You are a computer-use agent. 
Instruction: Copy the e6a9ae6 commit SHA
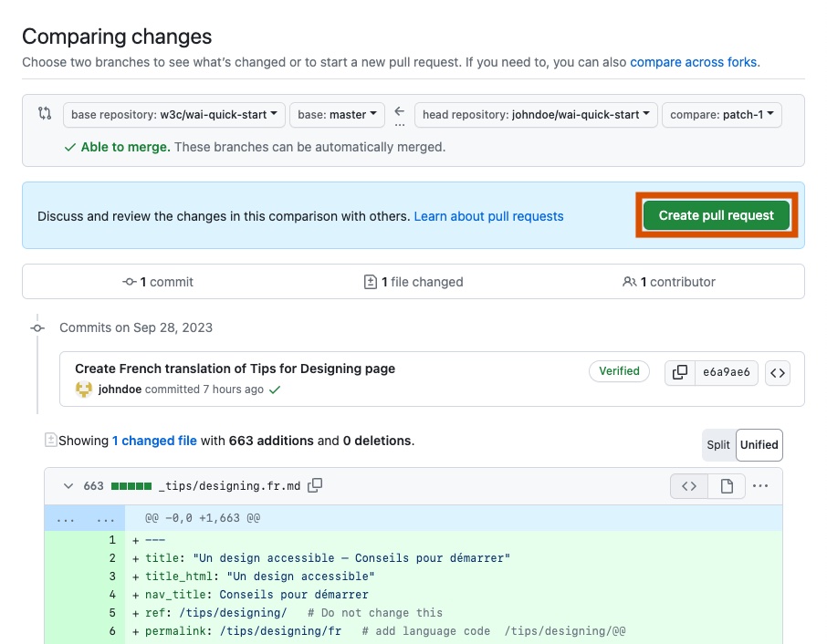679,372
